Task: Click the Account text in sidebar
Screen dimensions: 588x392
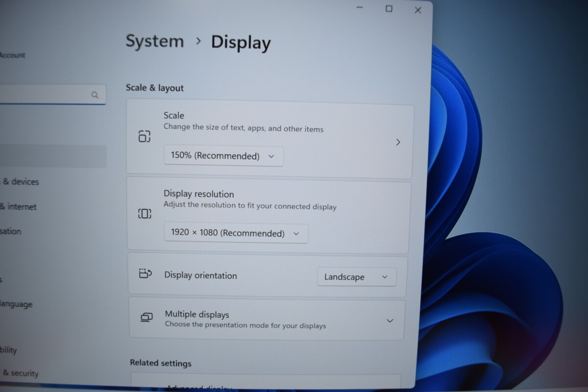Action: pos(12,55)
